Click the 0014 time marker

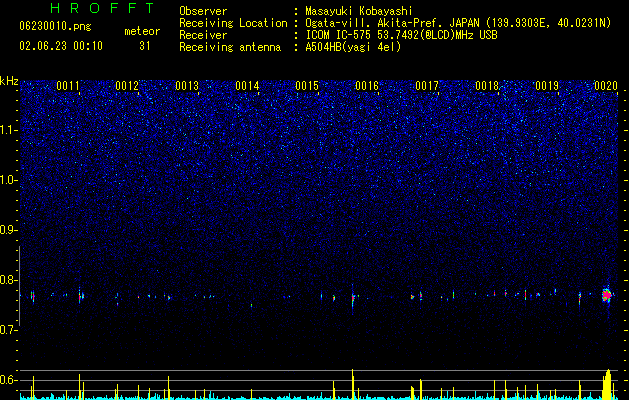point(247,86)
